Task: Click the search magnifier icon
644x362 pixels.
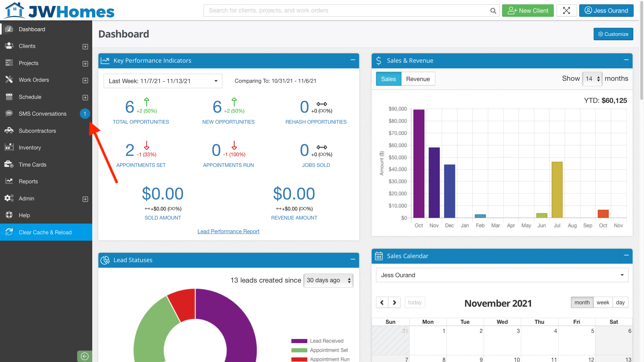Action: click(493, 11)
